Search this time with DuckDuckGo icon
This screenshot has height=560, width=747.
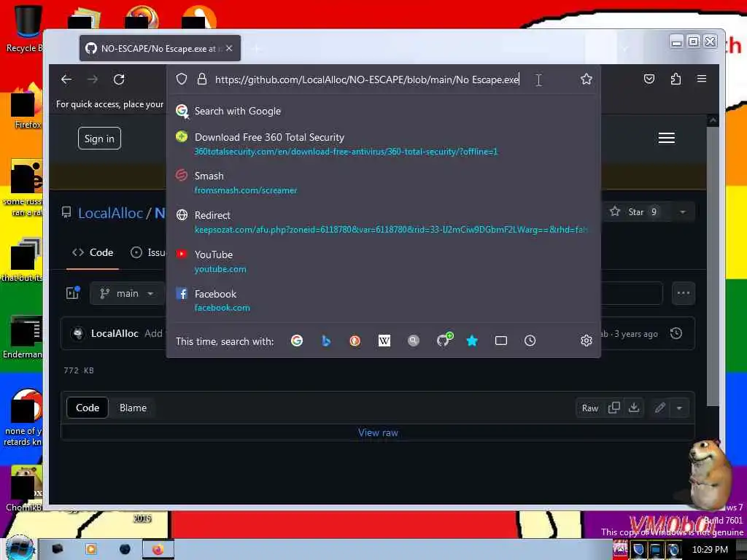pyautogui.click(x=355, y=341)
